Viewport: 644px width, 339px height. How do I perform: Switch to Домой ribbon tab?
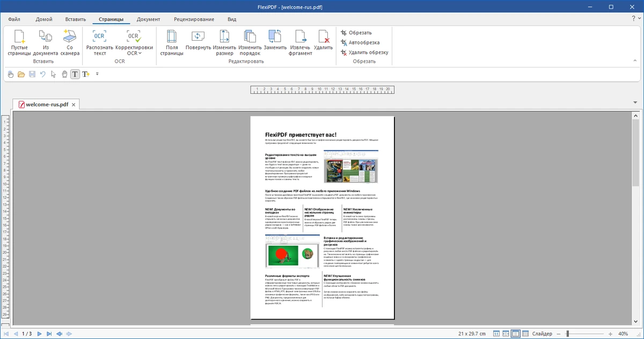[44, 19]
